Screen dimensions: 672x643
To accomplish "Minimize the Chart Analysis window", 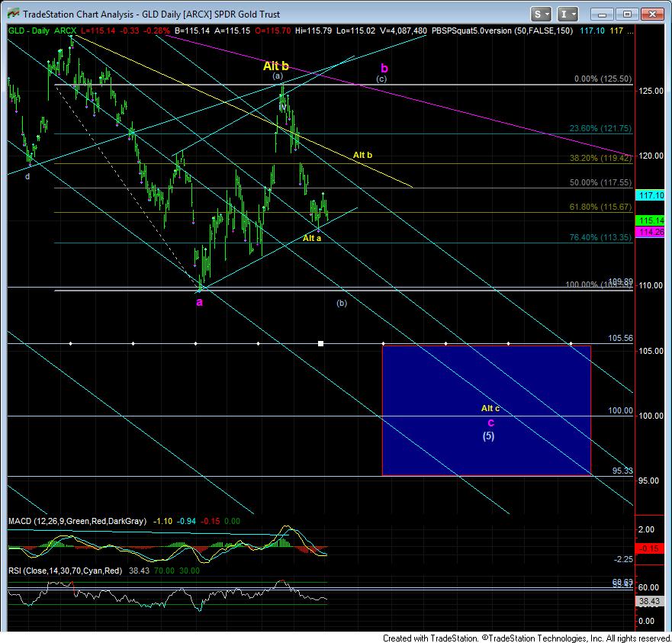I will [x=602, y=14].
